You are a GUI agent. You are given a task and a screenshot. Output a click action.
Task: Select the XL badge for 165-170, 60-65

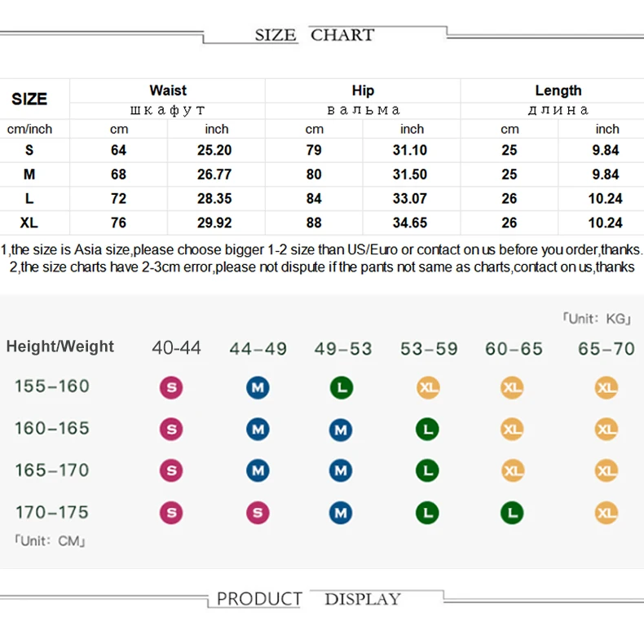coord(513,470)
